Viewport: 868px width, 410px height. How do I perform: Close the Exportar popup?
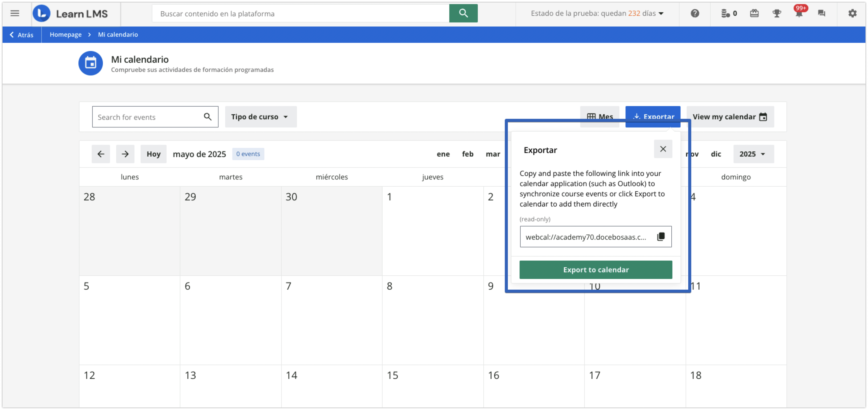663,149
